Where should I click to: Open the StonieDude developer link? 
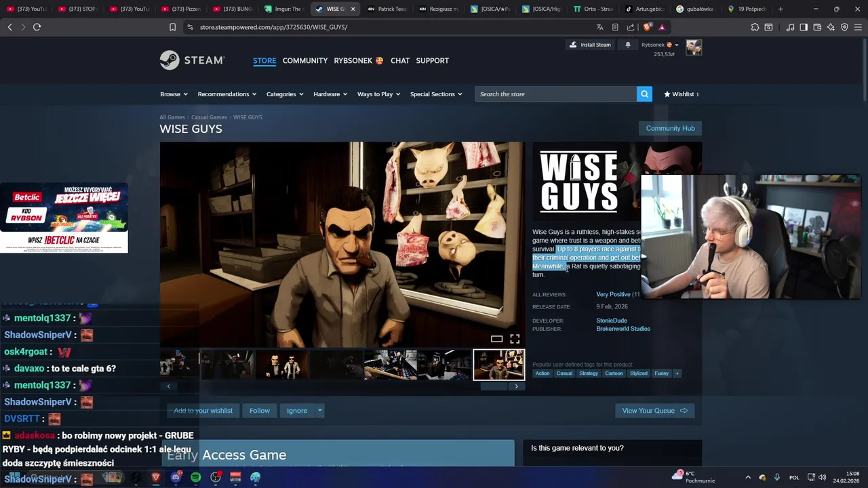[612, 321]
